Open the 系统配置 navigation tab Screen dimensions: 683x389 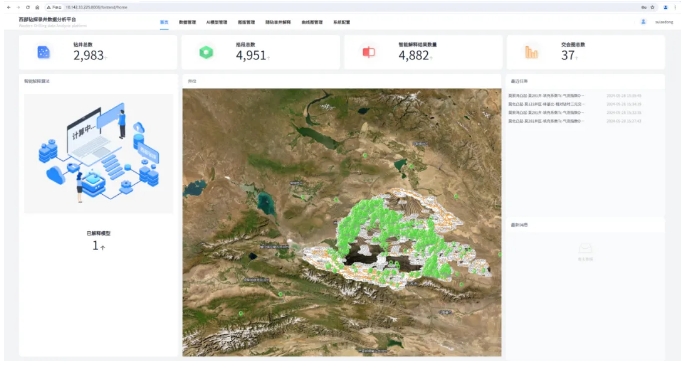click(342, 22)
